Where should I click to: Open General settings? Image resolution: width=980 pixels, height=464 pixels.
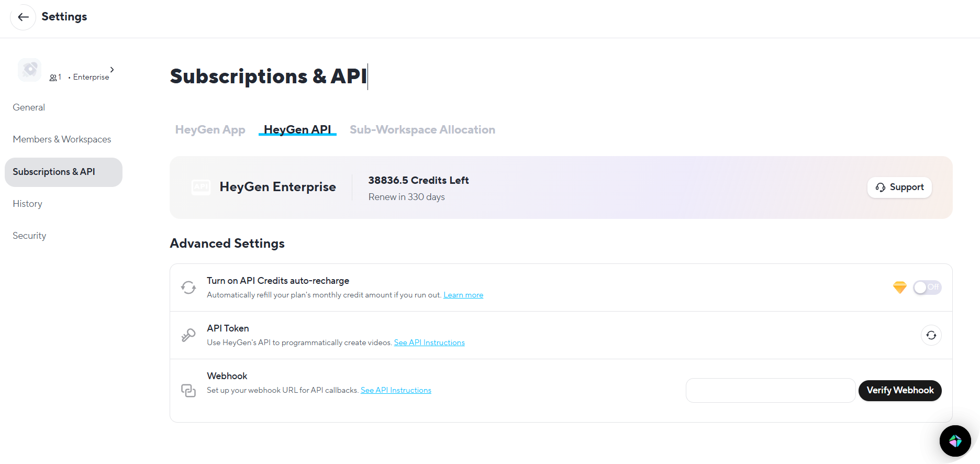click(x=29, y=107)
